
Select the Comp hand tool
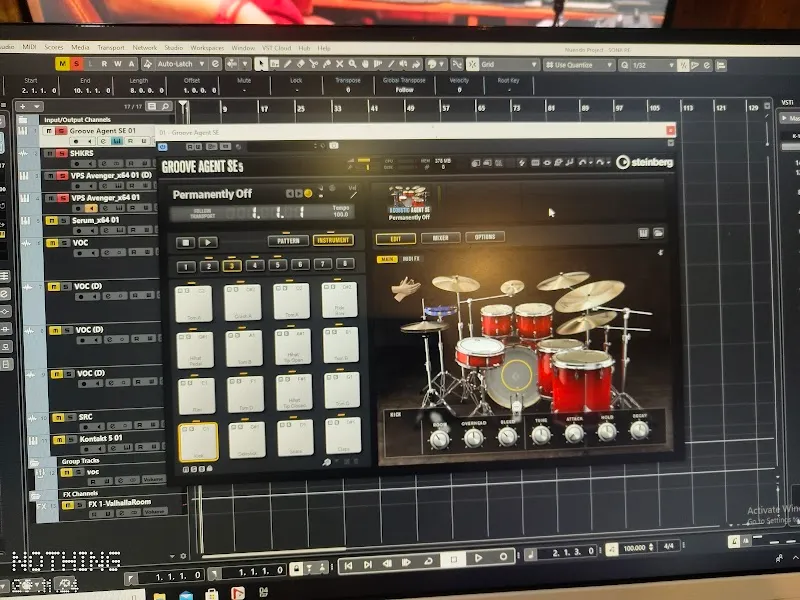[x=365, y=64]
